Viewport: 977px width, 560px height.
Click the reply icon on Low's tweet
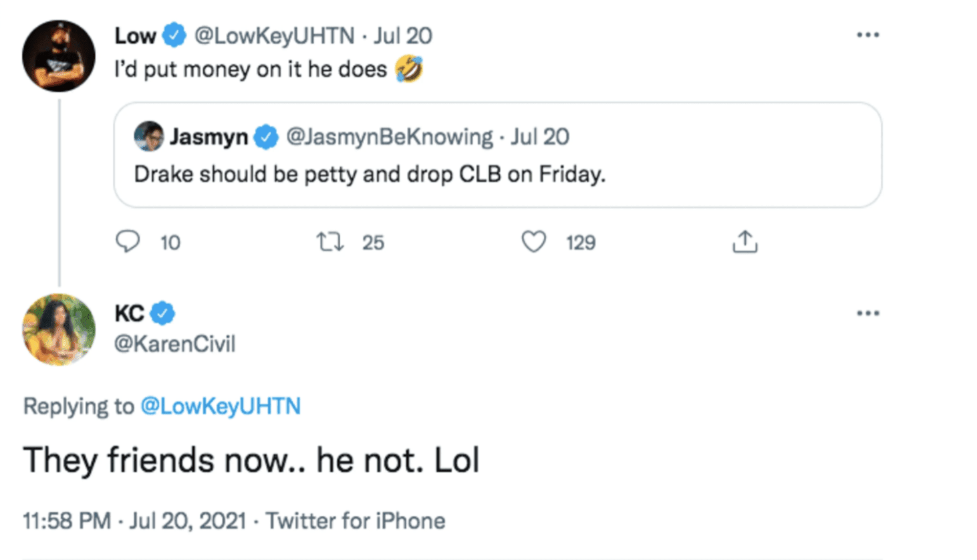128,241
